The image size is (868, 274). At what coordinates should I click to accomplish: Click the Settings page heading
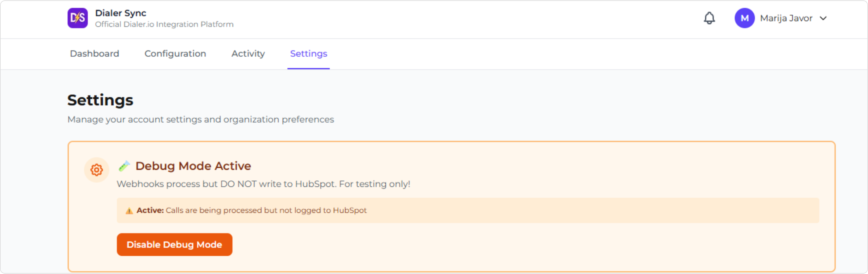pos(100,100)
